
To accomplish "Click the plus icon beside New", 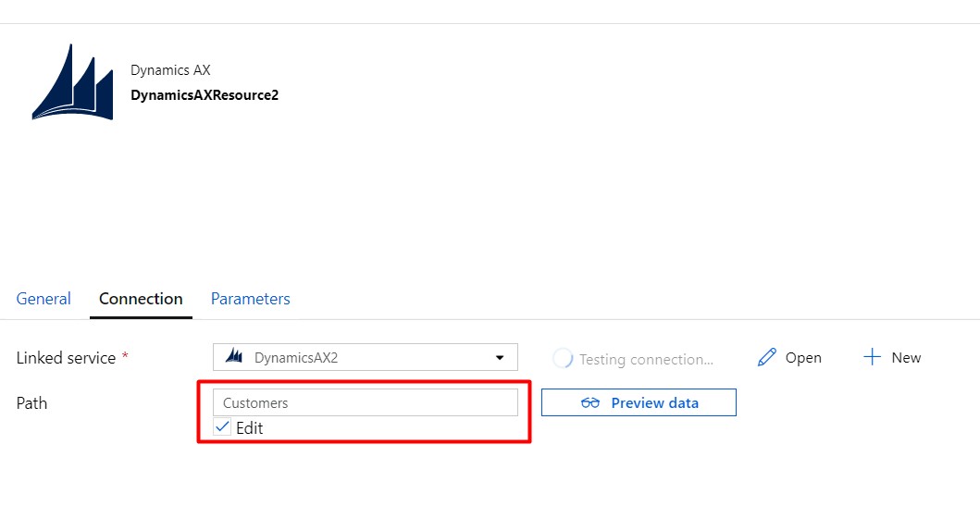I will click(x=872, y=357).
